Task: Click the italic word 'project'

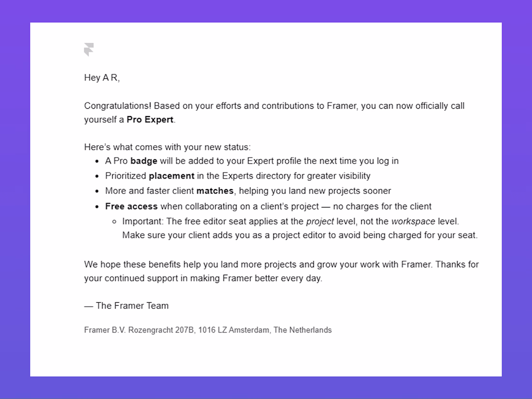Action: click(320, 222)
